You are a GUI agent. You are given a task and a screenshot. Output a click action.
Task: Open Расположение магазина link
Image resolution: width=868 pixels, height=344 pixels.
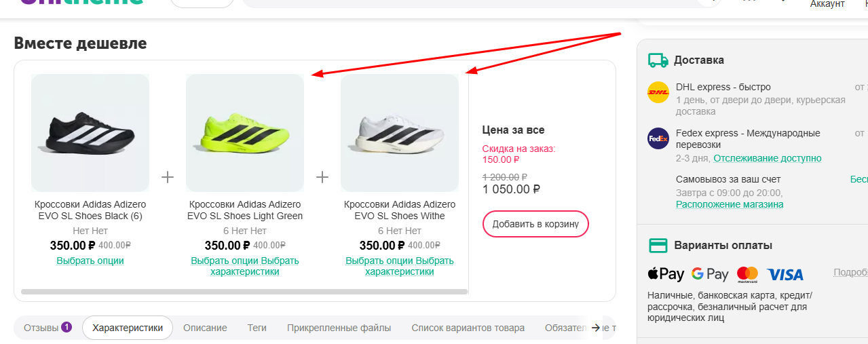point(730,204)
